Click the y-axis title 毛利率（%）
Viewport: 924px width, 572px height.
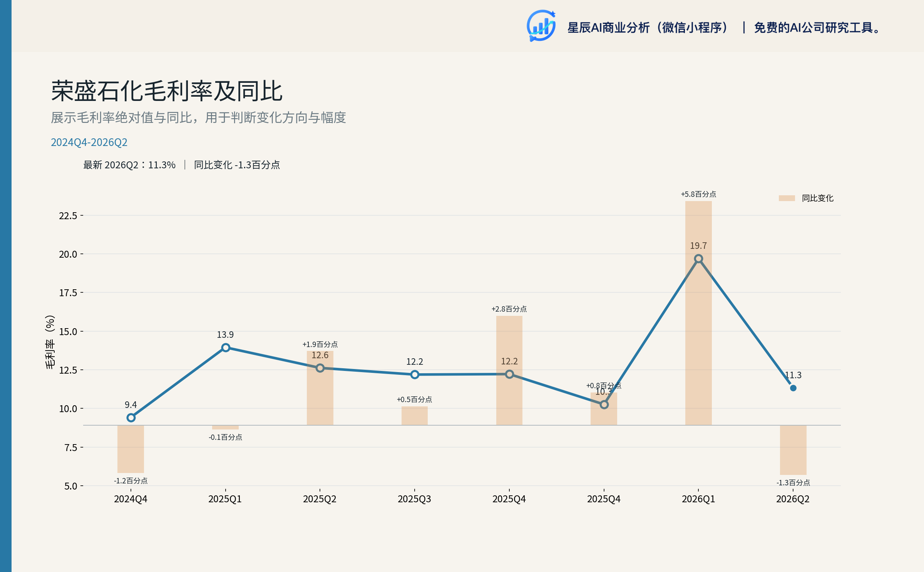point(50,342)
